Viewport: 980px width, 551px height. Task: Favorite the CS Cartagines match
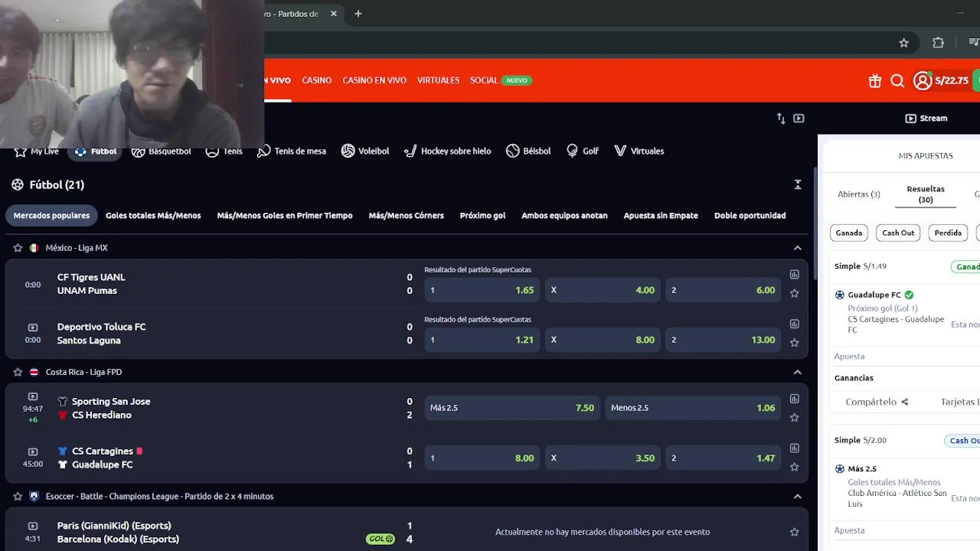794,467
